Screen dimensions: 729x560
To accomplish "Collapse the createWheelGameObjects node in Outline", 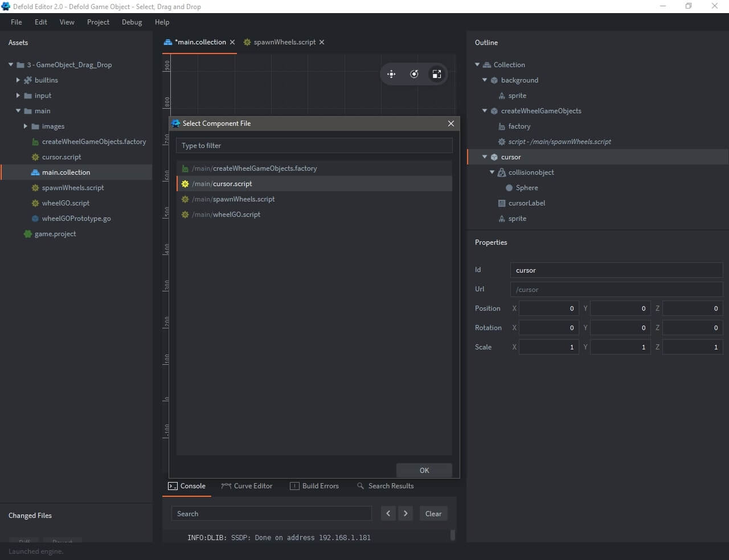I will pyautogui.click(x=485, y=111).
